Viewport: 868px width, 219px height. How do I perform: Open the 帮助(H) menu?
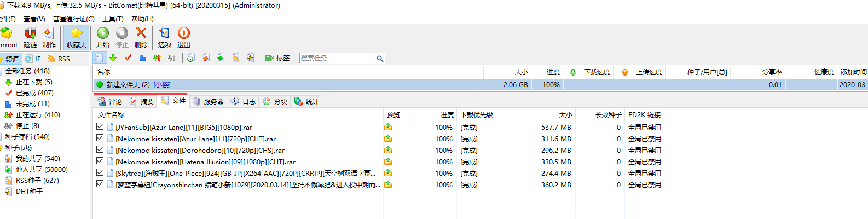[142, 19]
